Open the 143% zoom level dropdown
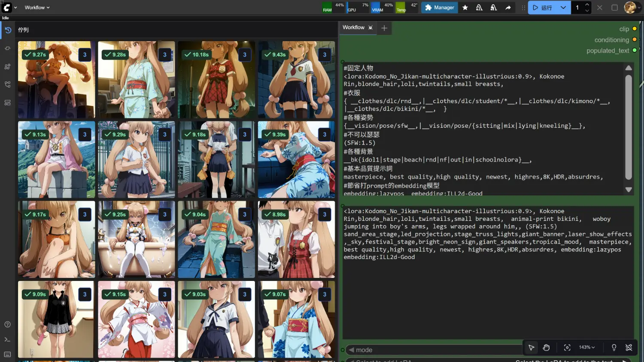The width and height of the screenshot is (644, 362). click(586, 347)
